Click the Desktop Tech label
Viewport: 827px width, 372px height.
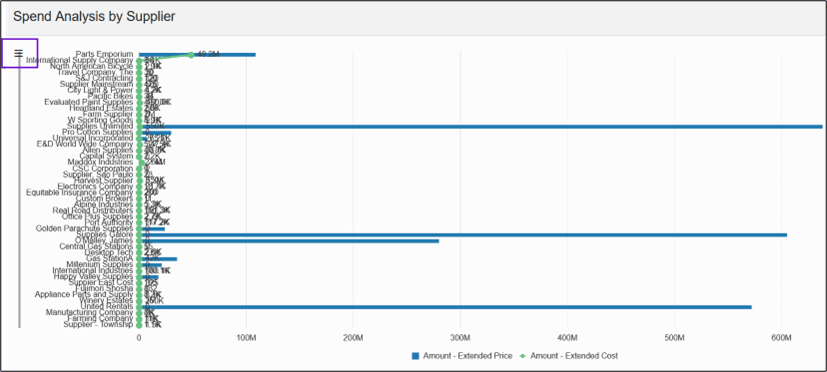coord(109,253)
